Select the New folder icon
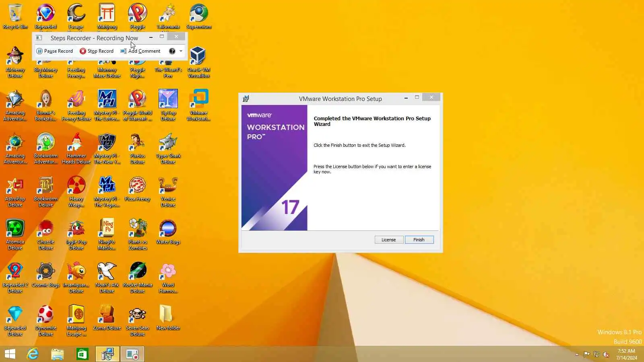Viewport: 644px width, 362px height. point(168,317)
